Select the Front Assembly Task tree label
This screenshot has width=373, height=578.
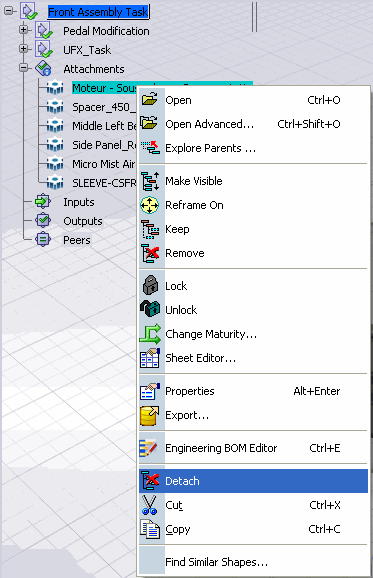98,12
